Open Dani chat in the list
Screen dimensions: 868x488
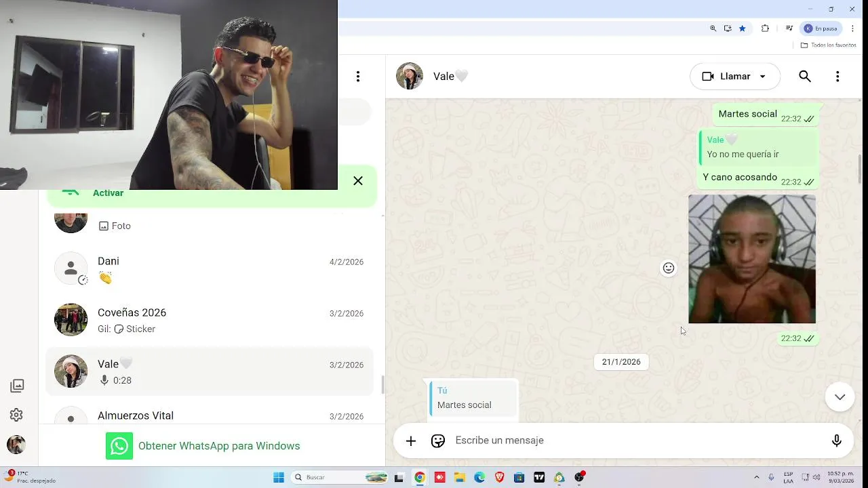tap(210, 269)
